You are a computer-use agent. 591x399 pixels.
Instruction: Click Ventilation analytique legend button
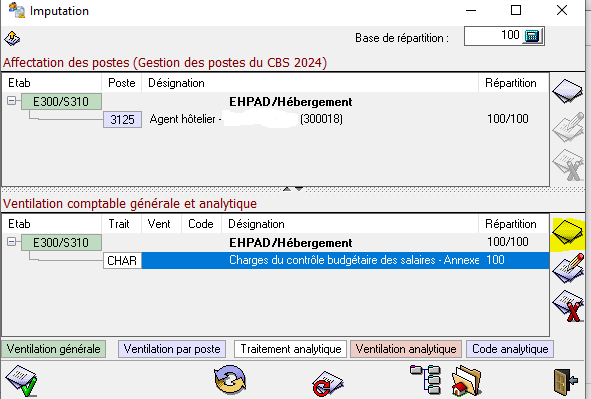click(406, 349)
